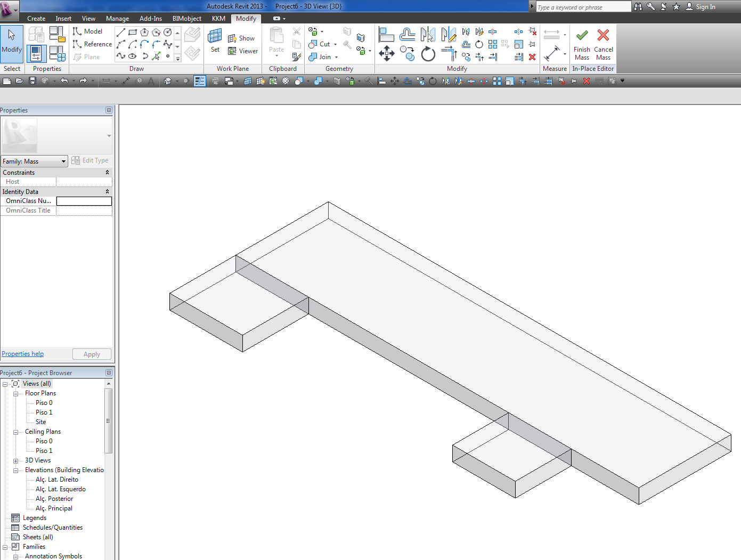This screenshot has width=741, height=560.
Task: Open the Create ribbon tab
Action: tap(36, 19)
